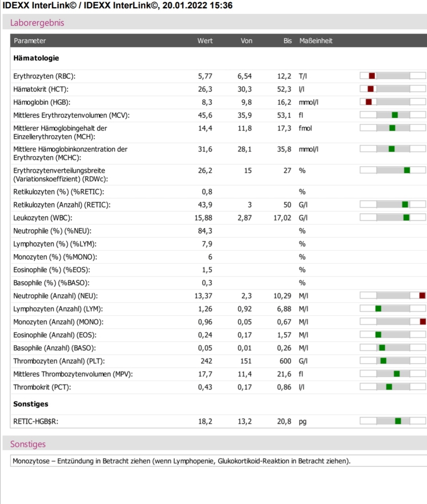Click the Retikulozyten (%) row label
427x504 pixels.
(x=59, y=192)
